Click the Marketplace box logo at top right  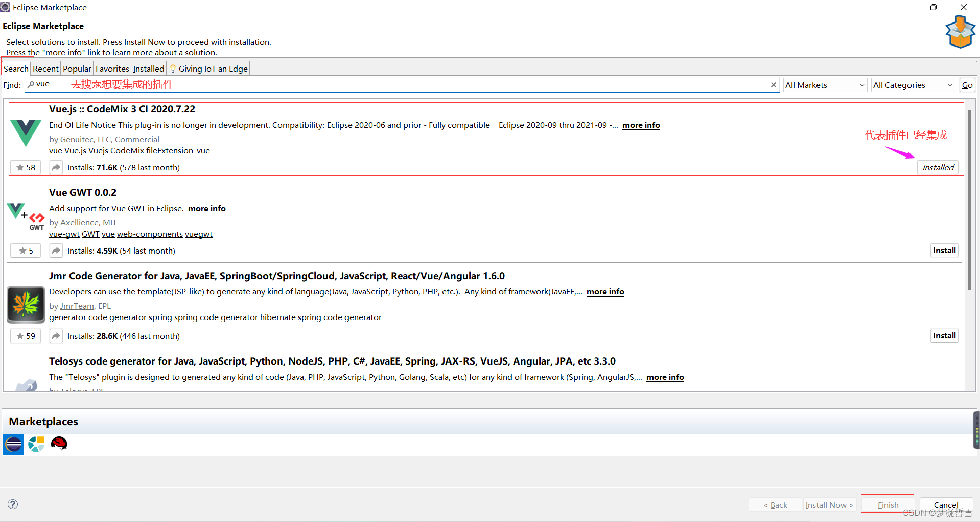(x=960, y=32)
